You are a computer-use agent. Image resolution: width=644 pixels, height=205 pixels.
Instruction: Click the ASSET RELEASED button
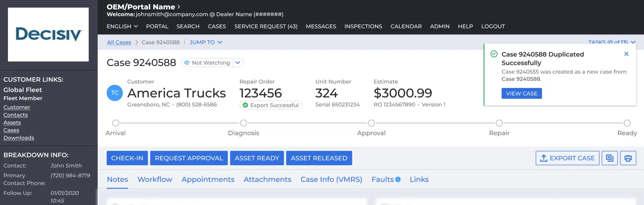(319, 158)
